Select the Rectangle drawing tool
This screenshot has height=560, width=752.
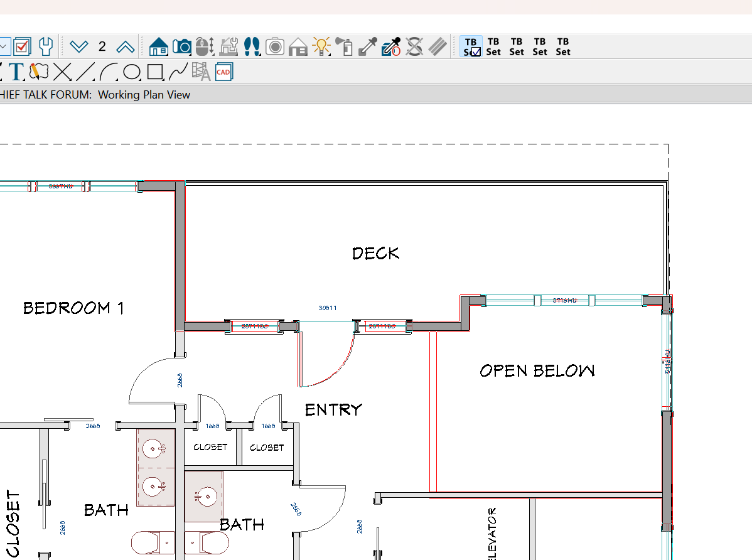[154, 72]
